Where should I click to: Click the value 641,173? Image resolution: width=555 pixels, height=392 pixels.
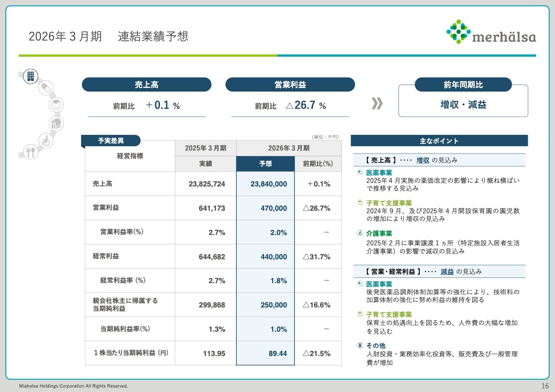click(x=212, y=208)
